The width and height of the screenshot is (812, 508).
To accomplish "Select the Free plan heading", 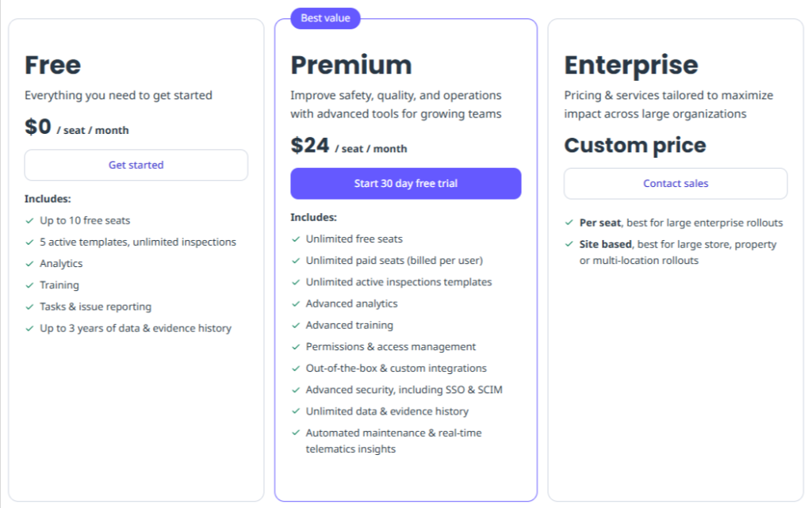I will tap(52, 65).
